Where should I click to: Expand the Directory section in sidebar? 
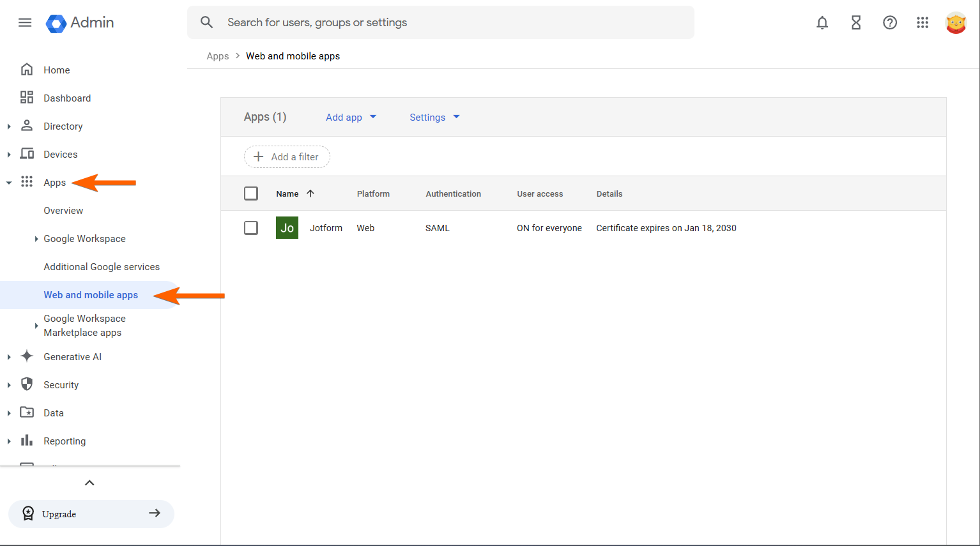point(9,126)
